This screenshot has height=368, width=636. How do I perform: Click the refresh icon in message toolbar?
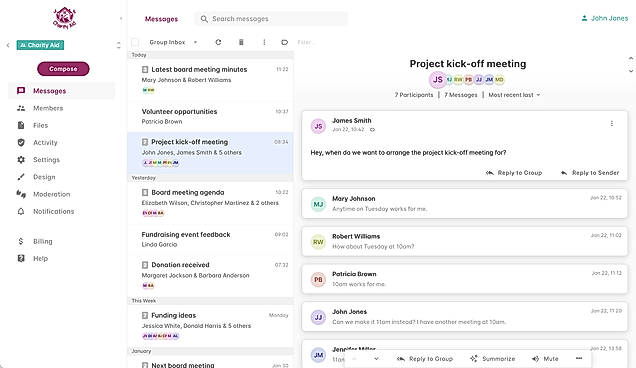218,42
